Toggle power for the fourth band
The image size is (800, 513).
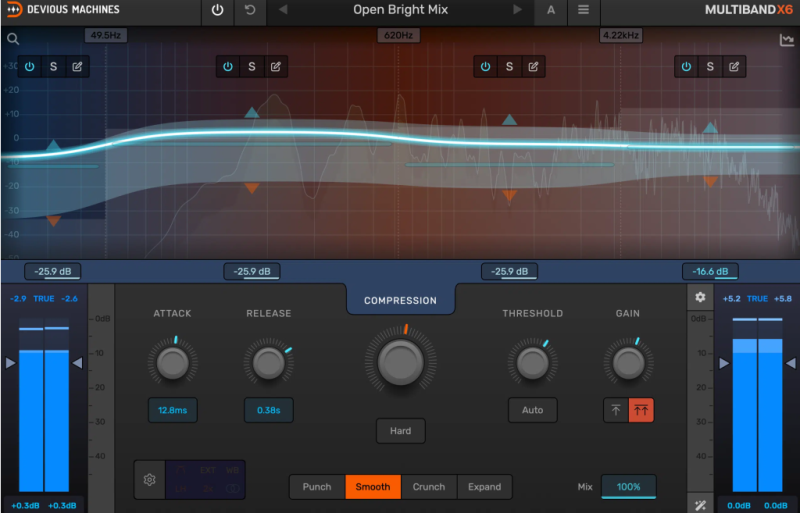click(x=686, y=67)
